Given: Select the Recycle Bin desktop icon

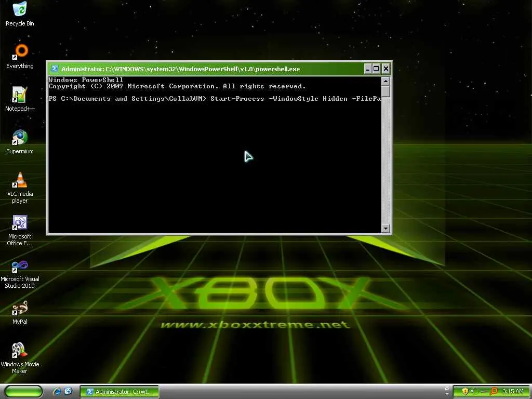Looking at the screenshot, I should (x=20, y=14).
